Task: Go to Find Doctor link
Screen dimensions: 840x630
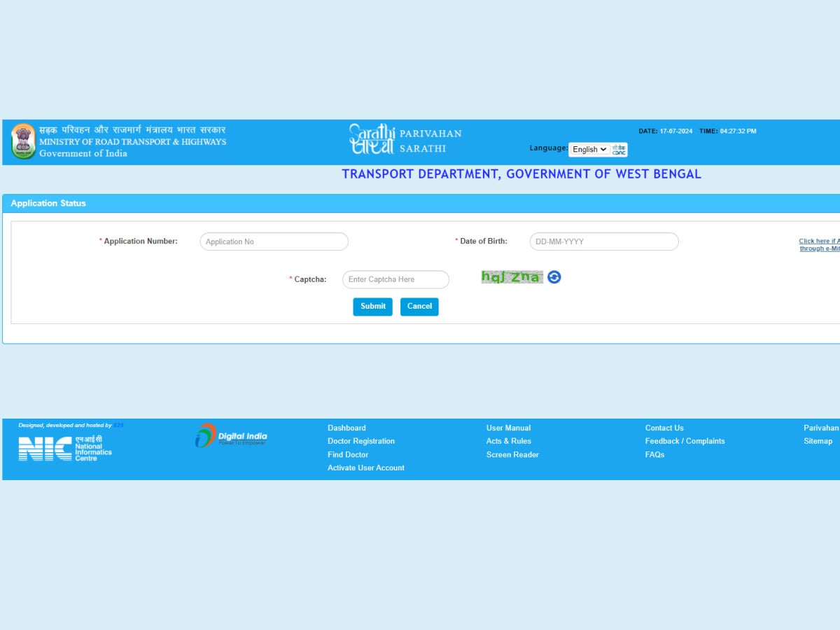Action: pyautogui.click(x=348, y=454)
